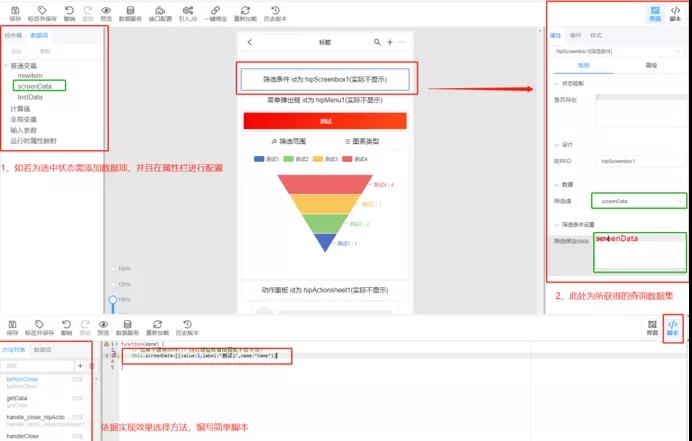This screenshot has width=692, height=441.
Task: Collapse the 普通变量 tree node
Action: coord(6,65)
